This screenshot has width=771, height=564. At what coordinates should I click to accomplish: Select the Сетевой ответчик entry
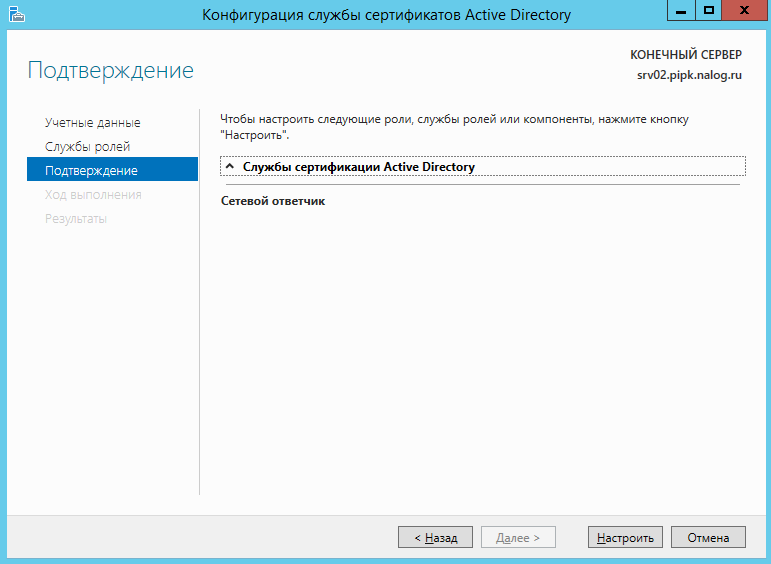[273, 201]
